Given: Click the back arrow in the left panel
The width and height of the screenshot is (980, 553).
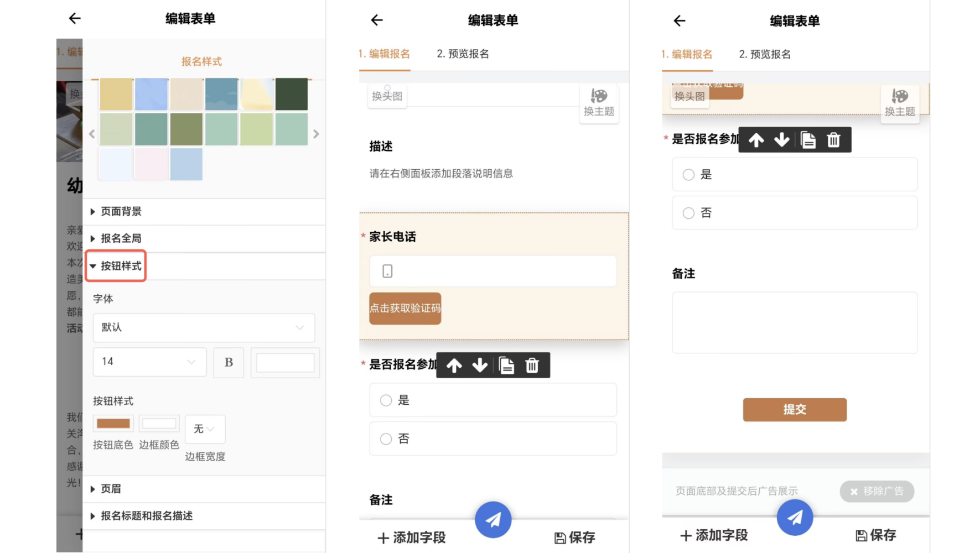Looking at the screenshot, I should [x=75, y=18].
